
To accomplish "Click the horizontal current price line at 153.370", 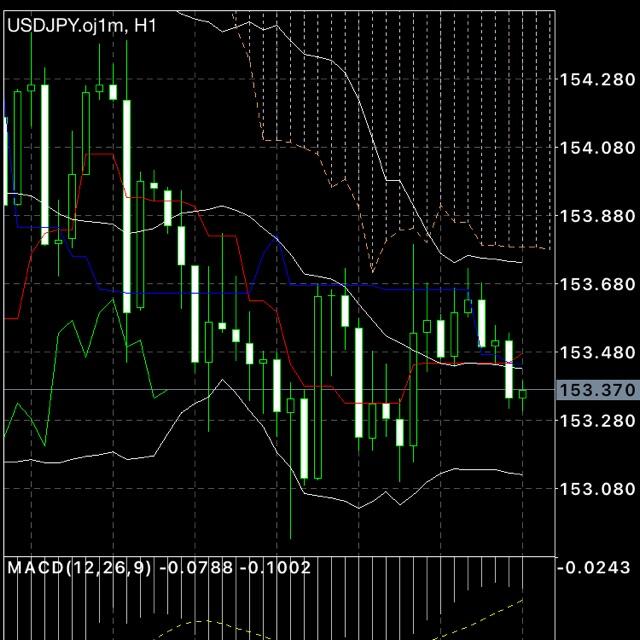I will tap(280, 390).
